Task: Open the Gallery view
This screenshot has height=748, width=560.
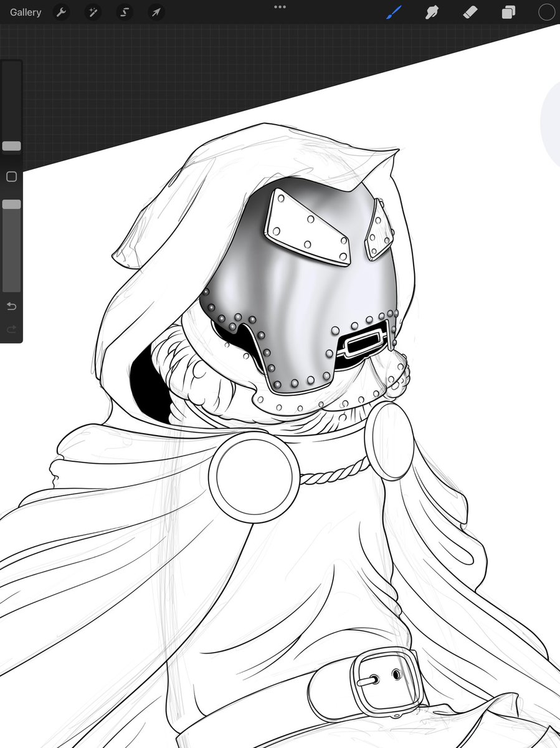Action: (x=26, y=12)
